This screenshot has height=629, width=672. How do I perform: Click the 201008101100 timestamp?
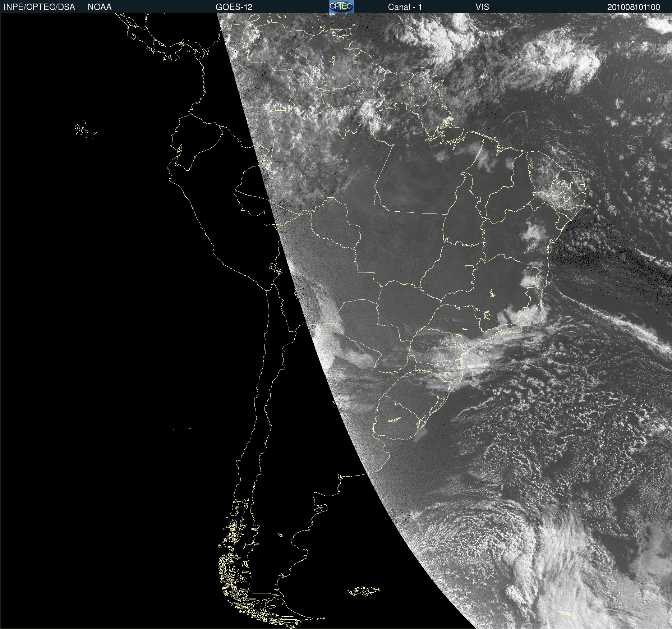(634, 7)
